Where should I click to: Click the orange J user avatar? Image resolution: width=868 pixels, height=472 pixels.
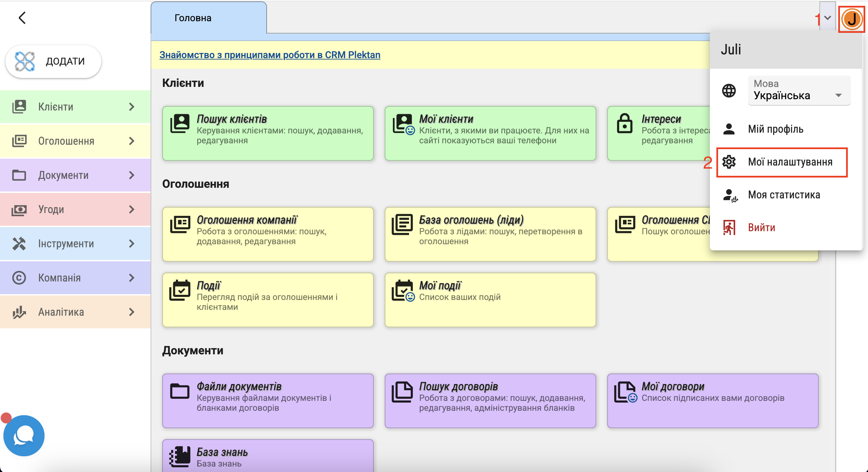[x=852, y=19]
